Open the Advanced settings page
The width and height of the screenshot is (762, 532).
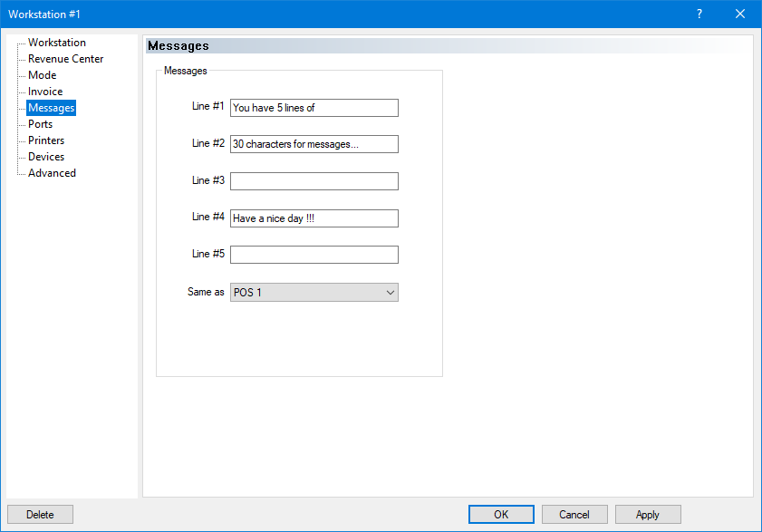click(x=52, y=173)
